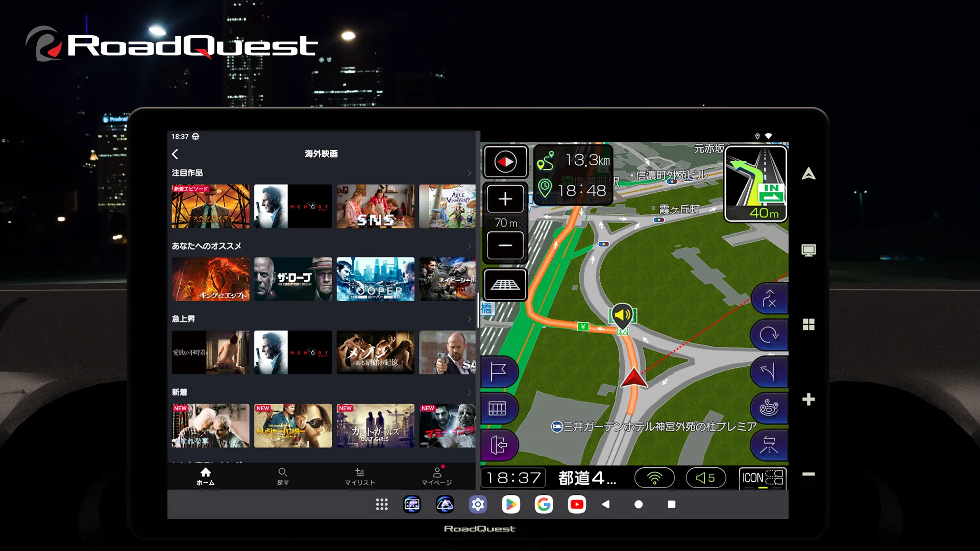This screenshot has width=980, height=551.
Task: Zoom out the map with minus
Action: [x=505, y=245]
